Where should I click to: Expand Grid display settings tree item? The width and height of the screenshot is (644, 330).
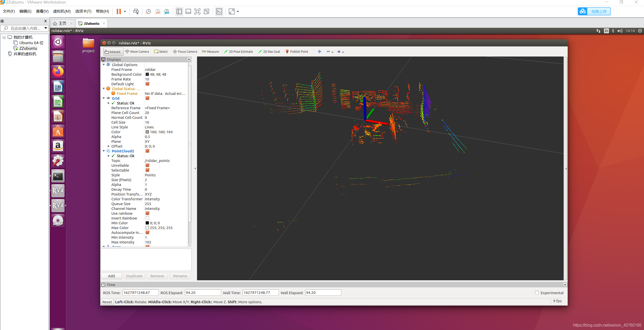pyautogui.click(x=104, y=98)
